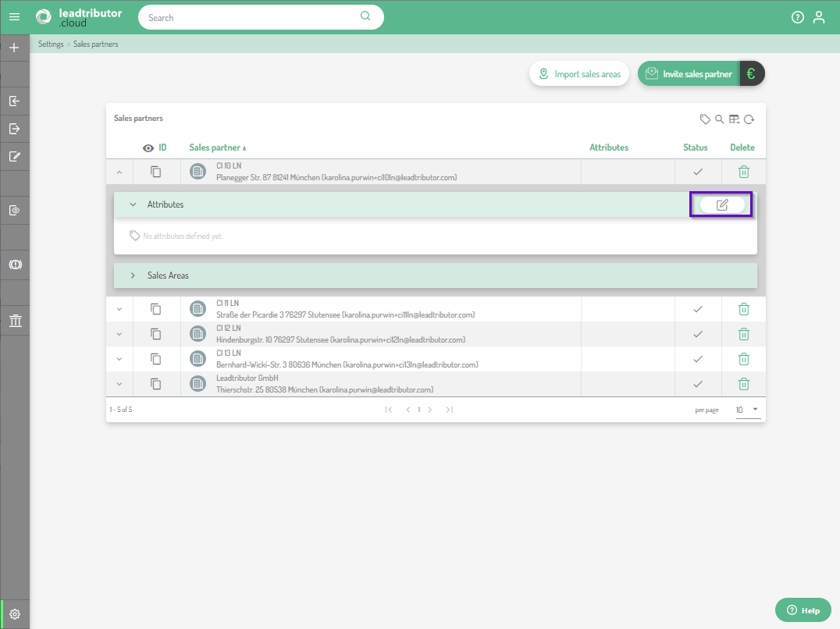Refresh the sales partners table
This screenshot has height=629, width=840.
pyautogui.click(x=749, y=119)
